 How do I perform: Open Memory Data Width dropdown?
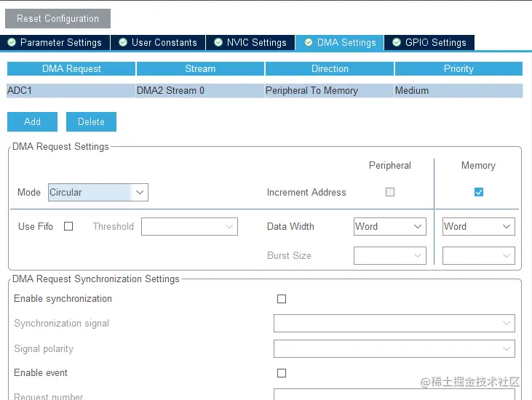(479, 226)
